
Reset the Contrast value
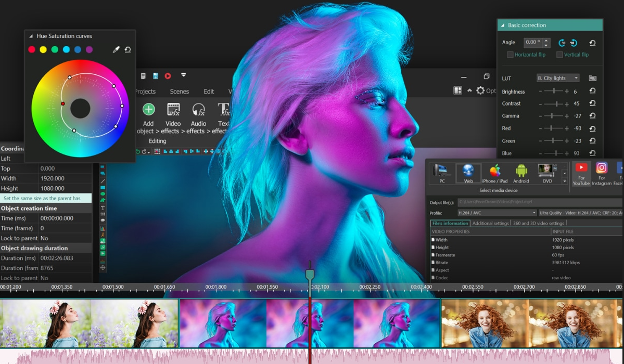click(x=592, y=103)
